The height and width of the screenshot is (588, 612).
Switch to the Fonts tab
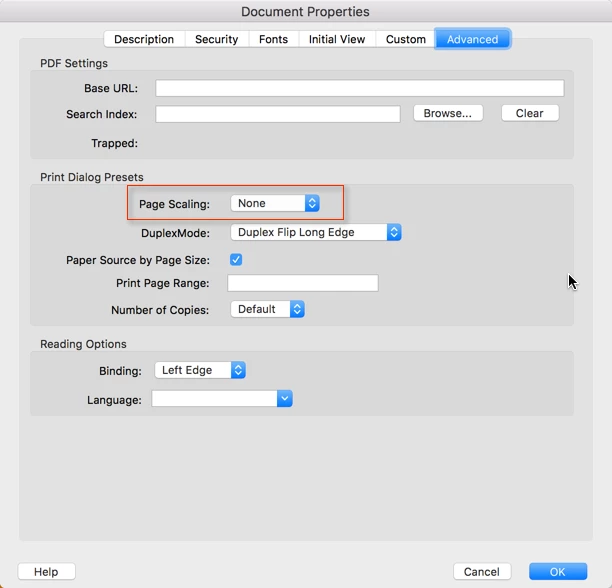pos(273,39)
